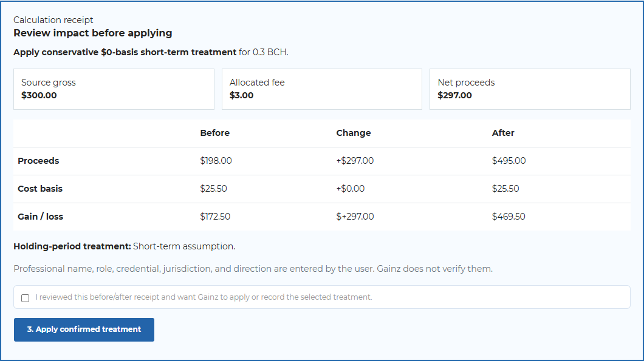This screenshot has height=361, width=644.
Task: Click the Apply confirmed treatment button
Action: coord(84,329)
